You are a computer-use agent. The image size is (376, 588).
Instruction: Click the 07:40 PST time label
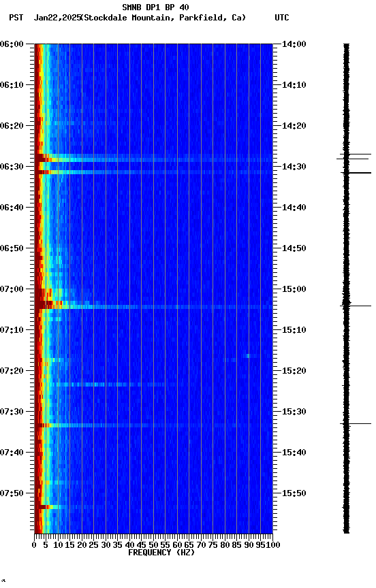(x=12, y=453)
